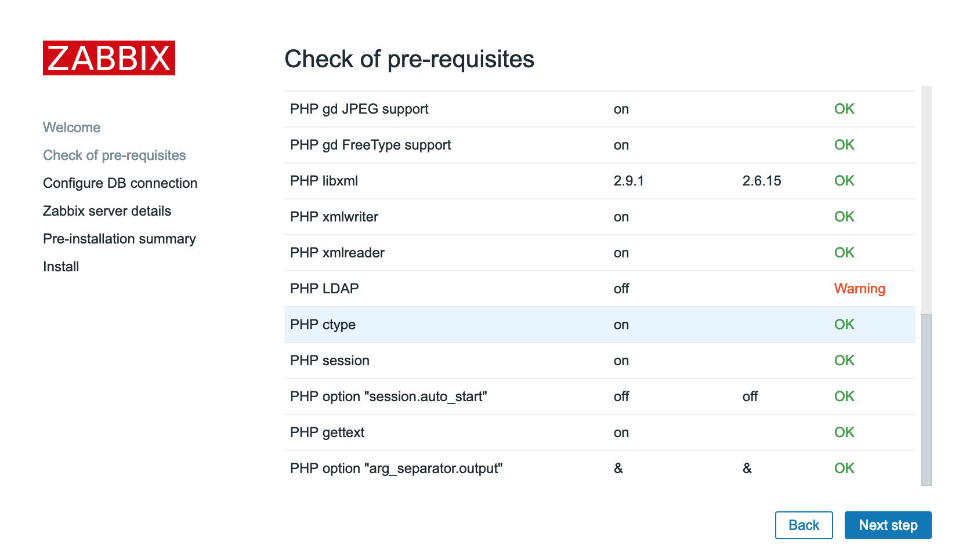Click the OK status for PHP session
The width and height of the screenshot is (977, 560).
(x=844, y=361)
